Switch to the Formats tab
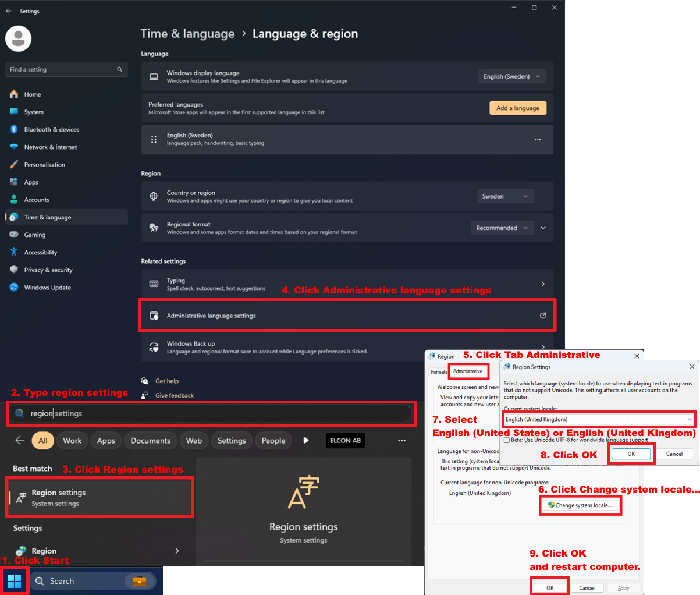The width and height of the screenshot is (700, 595). click(x=438, y=371)
